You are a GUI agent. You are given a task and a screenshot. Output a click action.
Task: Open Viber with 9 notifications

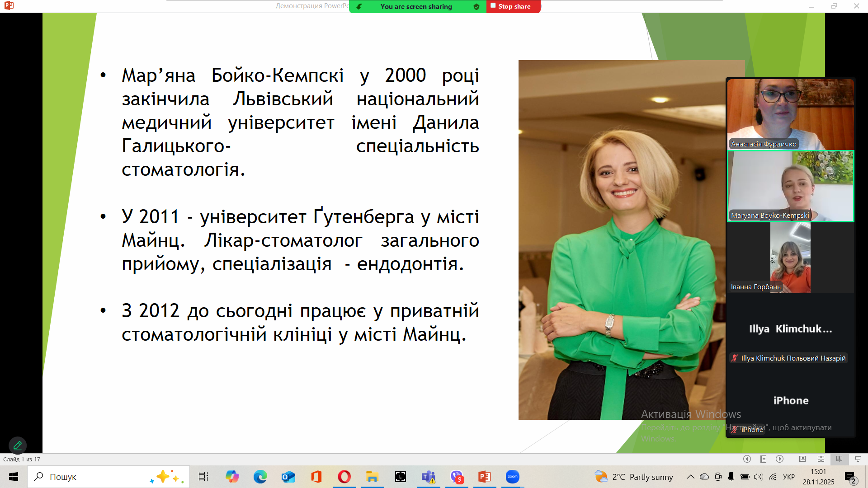(457, 477)
